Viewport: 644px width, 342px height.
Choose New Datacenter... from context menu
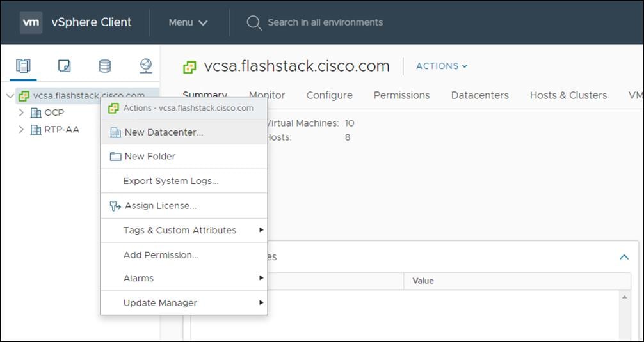coord(184,132)
